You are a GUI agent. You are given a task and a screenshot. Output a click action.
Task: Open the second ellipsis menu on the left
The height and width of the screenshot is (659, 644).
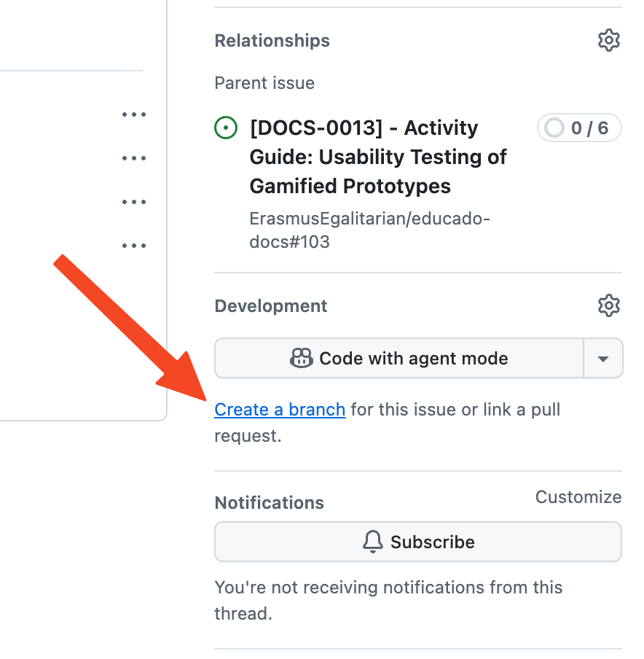click(134, 158)
